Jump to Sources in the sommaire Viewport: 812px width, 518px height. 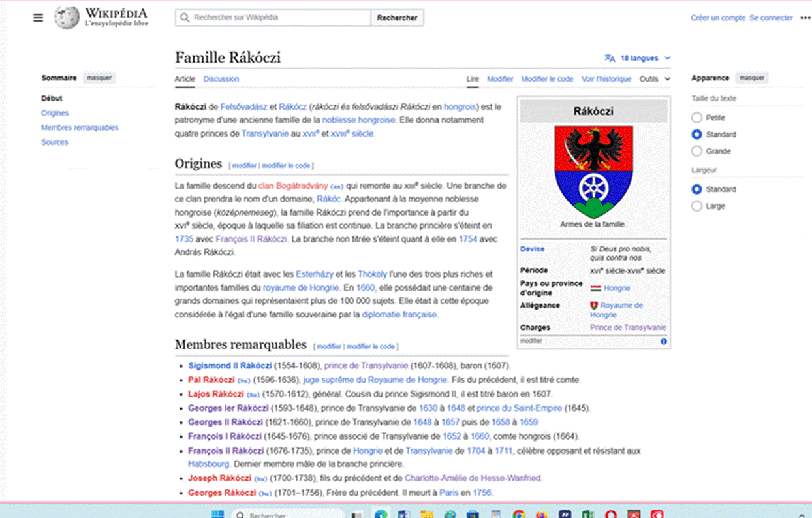[x=54, y=142]
